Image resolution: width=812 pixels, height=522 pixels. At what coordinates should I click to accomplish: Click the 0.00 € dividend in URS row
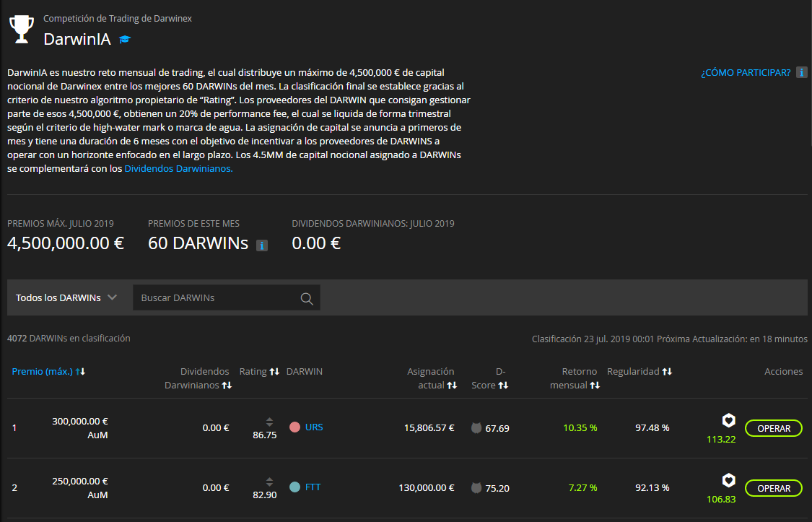pos(216,427)
